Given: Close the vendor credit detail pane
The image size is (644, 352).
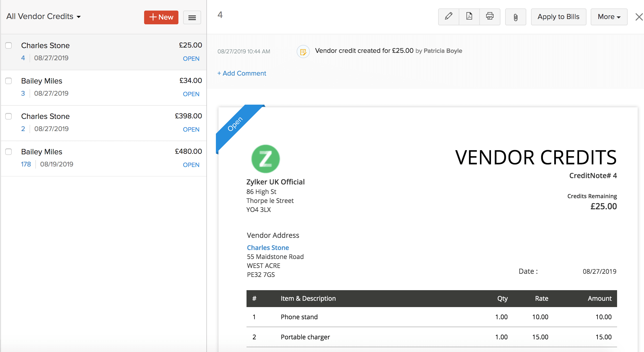Looking at the screenshot, I should click(639, 17).
